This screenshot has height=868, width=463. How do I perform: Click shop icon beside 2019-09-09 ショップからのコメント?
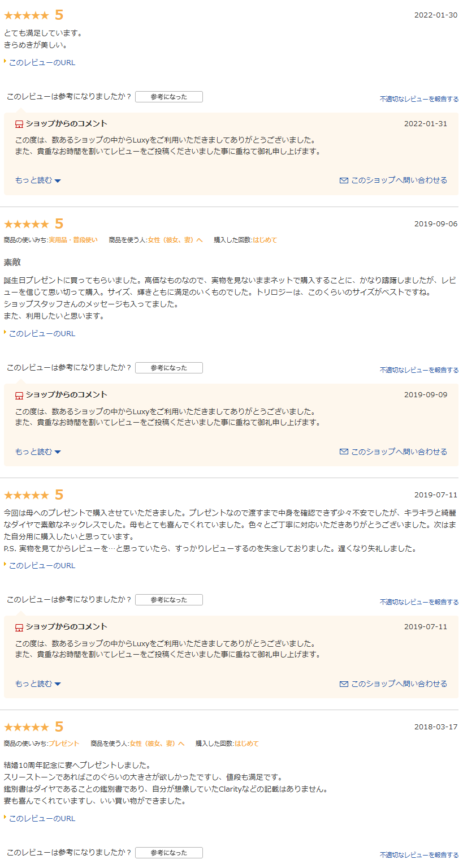pos(19,395)
